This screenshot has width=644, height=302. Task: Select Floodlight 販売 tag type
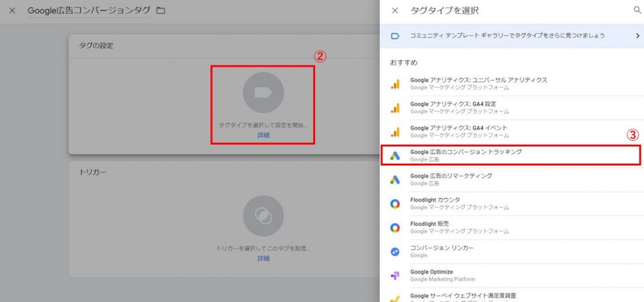(512, 228)
